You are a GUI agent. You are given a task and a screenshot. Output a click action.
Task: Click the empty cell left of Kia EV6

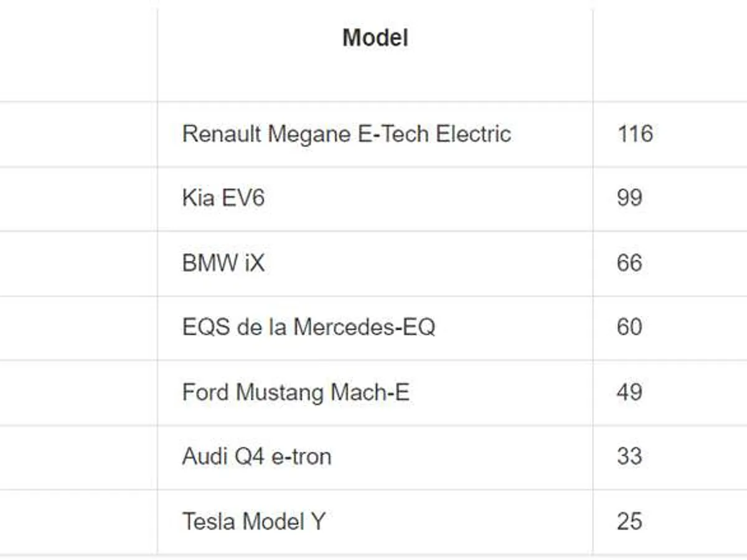(78, 198)
